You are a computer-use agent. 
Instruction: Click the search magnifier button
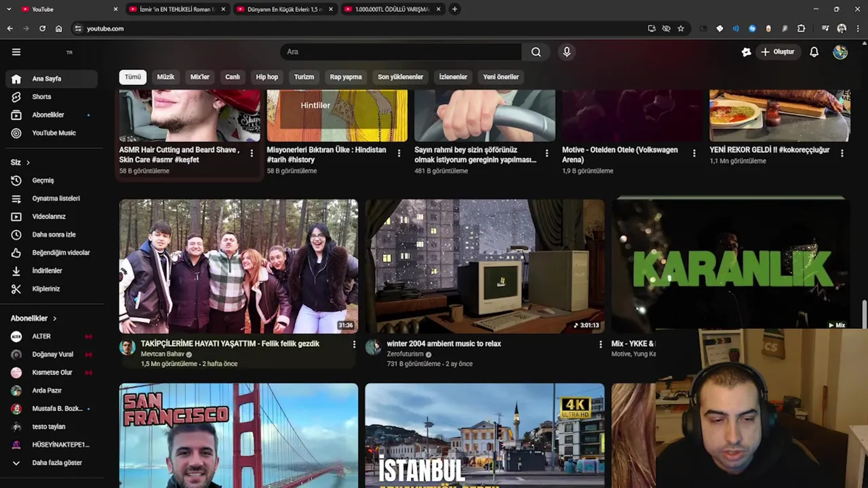click(x=536, y=52)
